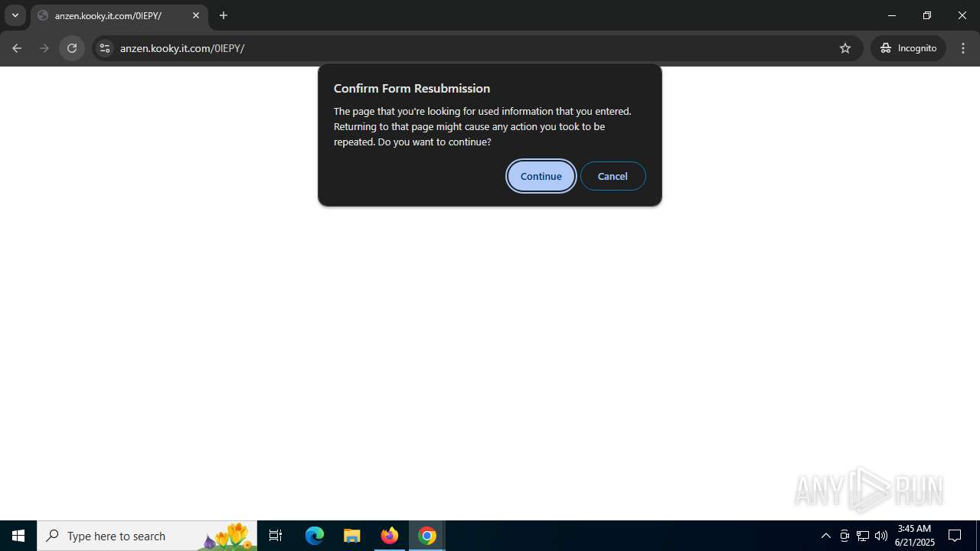
Task: Reload the page with the refresh icon
Action: [x=72, y=48]
